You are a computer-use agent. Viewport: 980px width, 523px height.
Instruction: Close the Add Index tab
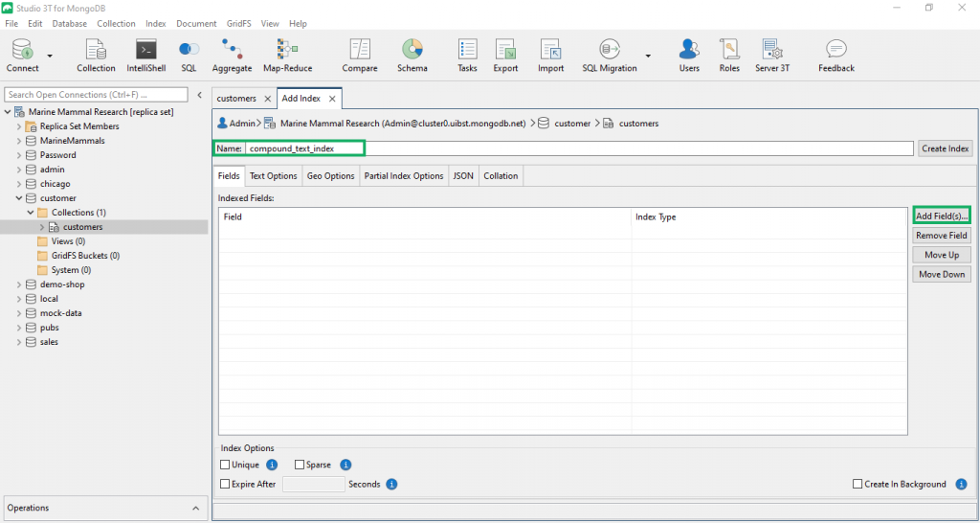(332, 99)
